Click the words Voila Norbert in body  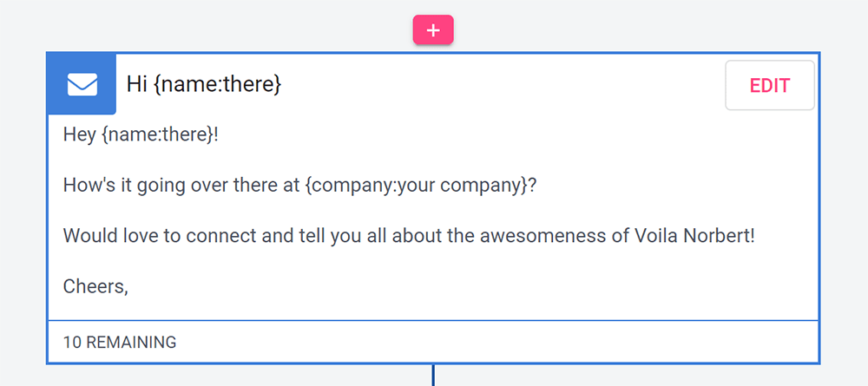(x=692, y=236)
